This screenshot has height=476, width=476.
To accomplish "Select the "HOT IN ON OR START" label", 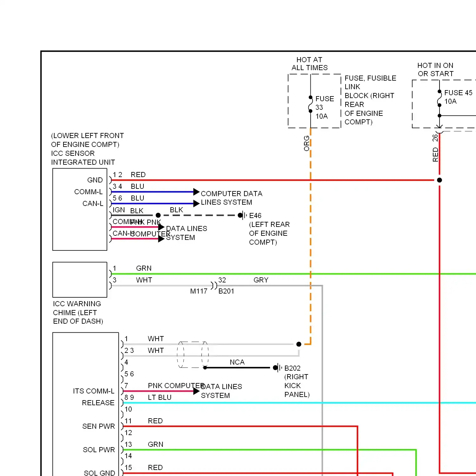I will 435,69.
